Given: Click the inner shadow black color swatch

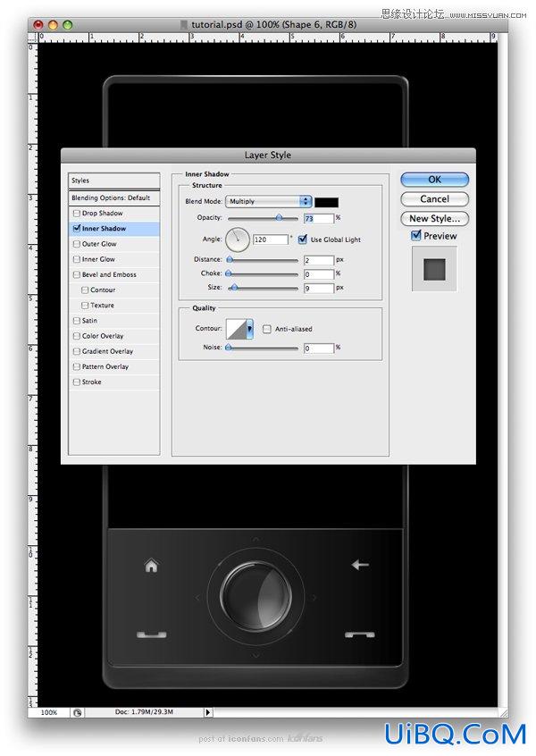Looking at the screenshot, I should click(x=326, y=202).
